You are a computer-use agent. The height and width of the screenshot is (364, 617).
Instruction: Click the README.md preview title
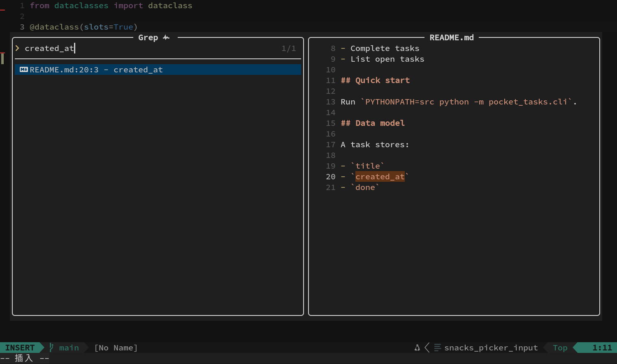(x=452, y=37)
